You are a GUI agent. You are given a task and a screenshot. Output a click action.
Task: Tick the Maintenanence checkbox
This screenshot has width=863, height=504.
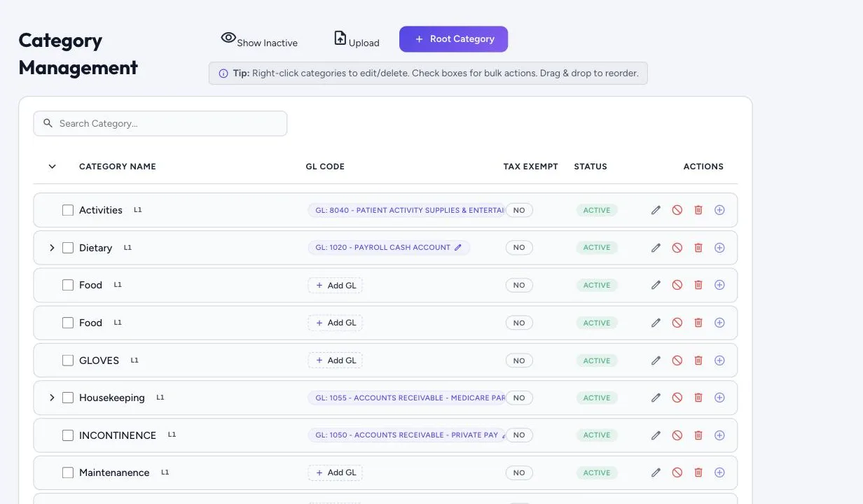(68, 472)
